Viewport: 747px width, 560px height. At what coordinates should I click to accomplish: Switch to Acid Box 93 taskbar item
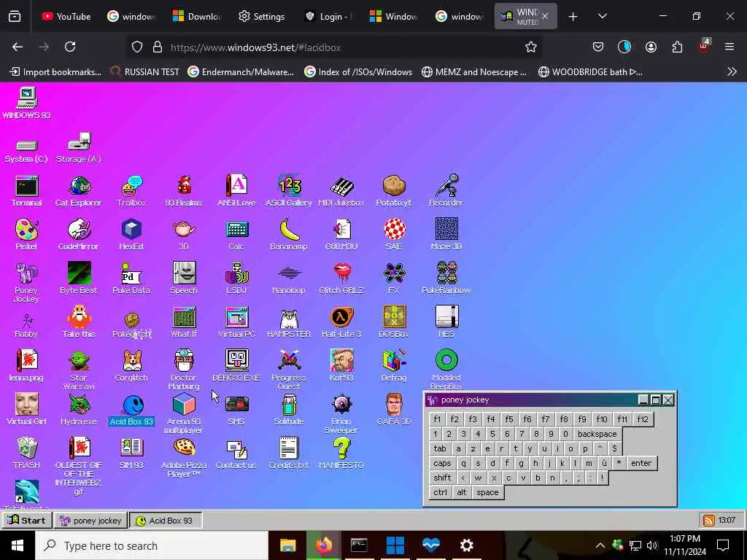pos(166,521)
